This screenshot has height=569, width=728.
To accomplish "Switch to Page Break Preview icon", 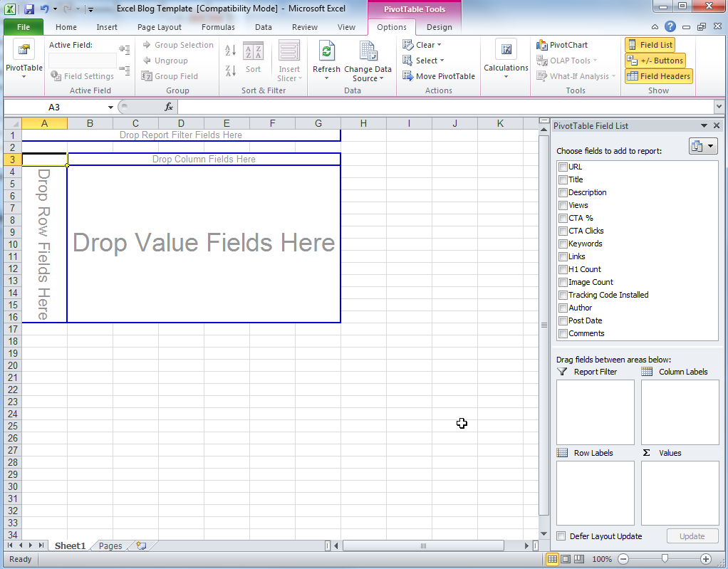I will (x=579, y=559).
